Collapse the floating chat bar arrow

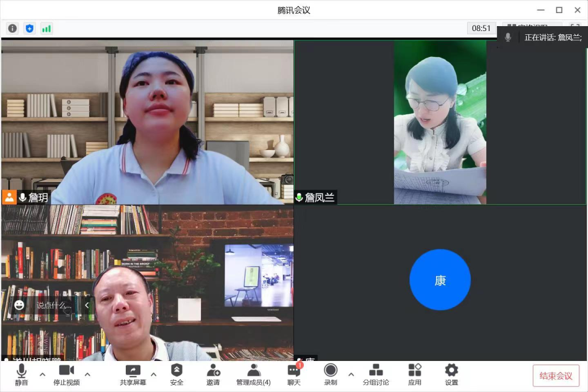(x=87, y=305)
